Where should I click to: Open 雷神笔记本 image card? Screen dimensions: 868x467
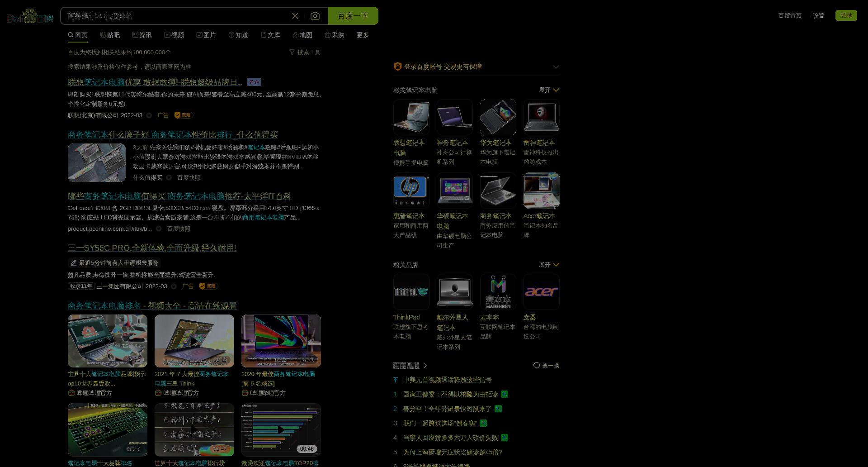point(541,117)
